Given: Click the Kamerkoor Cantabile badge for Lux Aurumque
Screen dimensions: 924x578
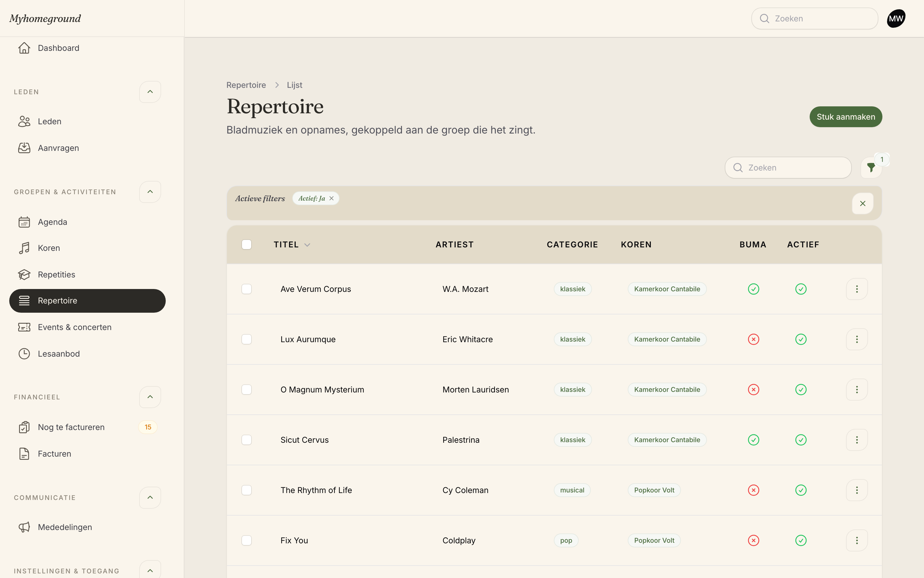Looking at the screenshot, I should [x=667, y=339].
